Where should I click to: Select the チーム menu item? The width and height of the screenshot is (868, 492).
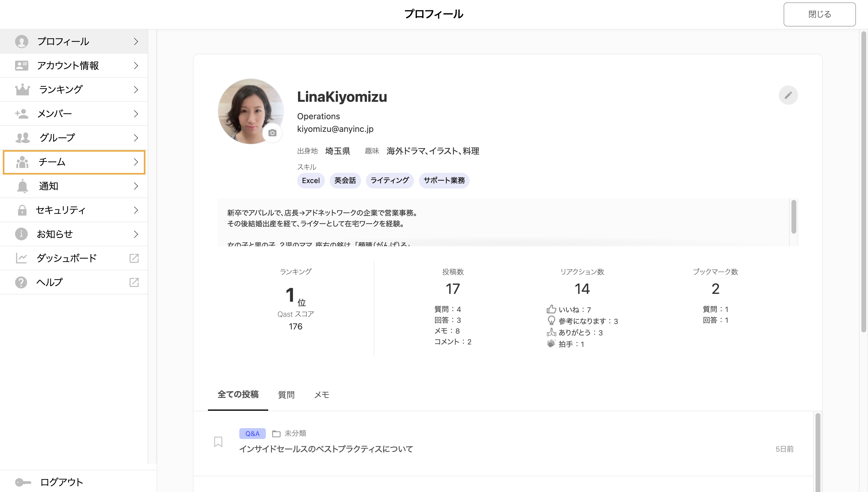pyautogui.click(x=74, y=162)
